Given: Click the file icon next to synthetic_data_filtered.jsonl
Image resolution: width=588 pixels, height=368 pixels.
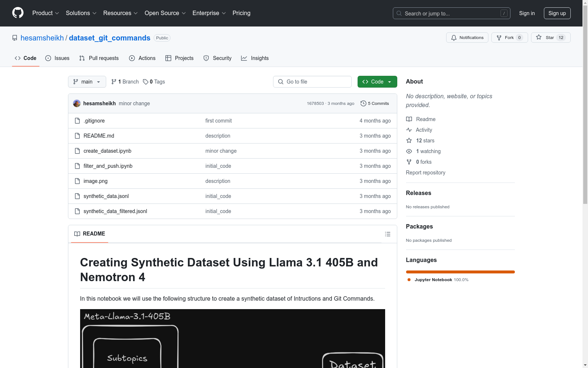Looking at the screenshot, I should tap(77, 211).
